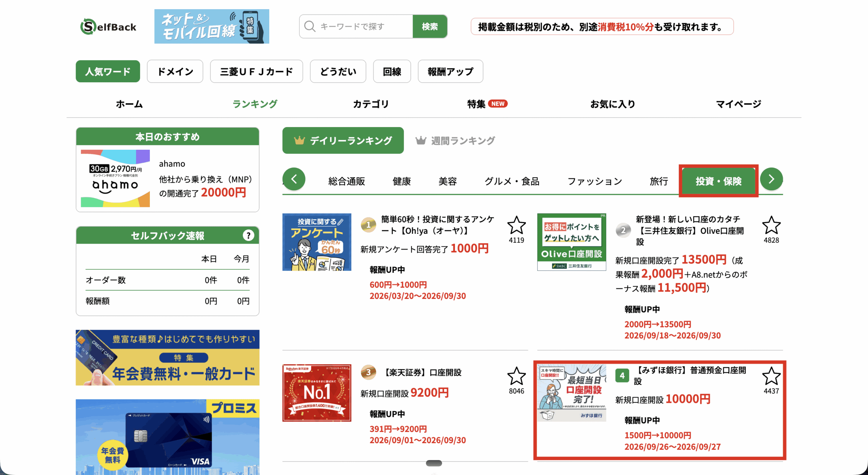The height and width of the screenshot is (475, 868).
Task: Select the グルメ・食品 category tab
Action: coord(512,181)
